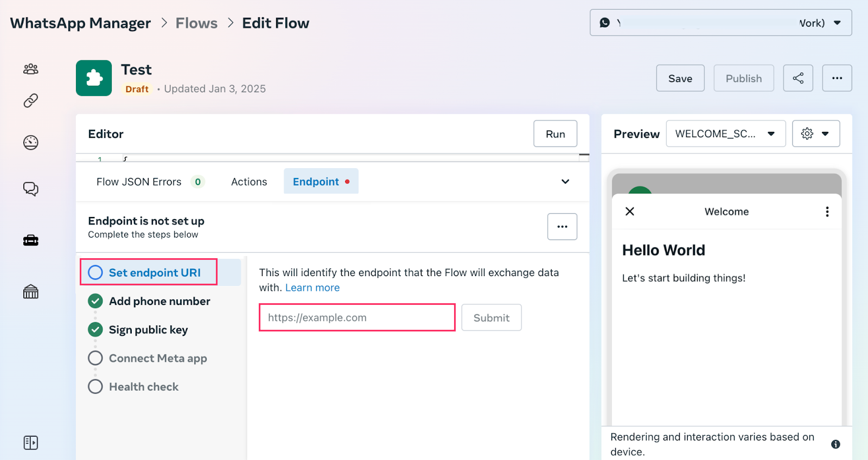The height and width of the screenshot is (460, 868).
Task: Open the WELCOME_SC... screen selector
Action: tap(726, 133)
